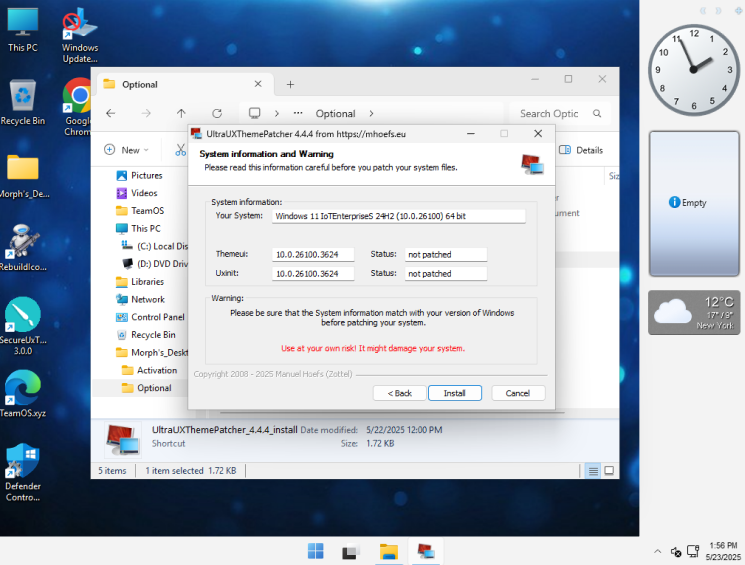
Task: Cancel the UltraUXThemePatcher installer
Action: (518, 393)
